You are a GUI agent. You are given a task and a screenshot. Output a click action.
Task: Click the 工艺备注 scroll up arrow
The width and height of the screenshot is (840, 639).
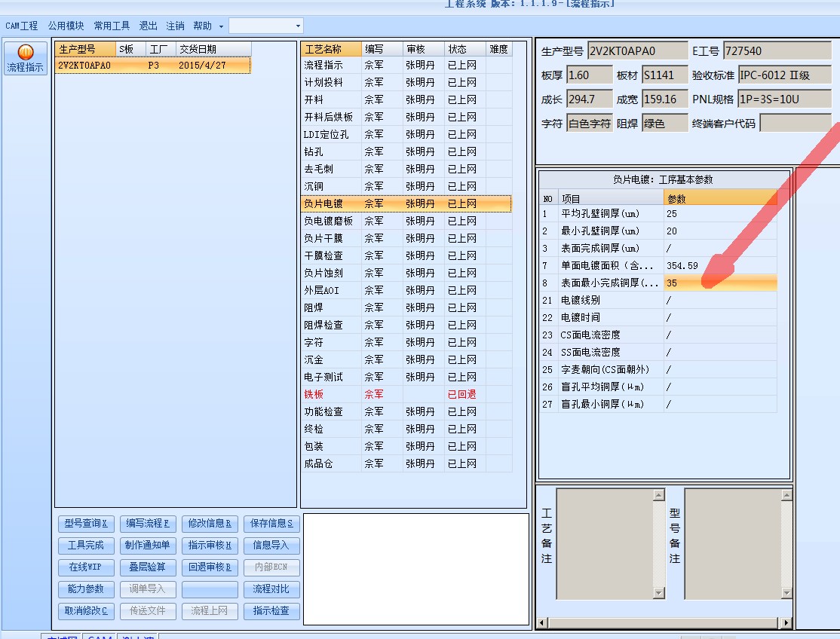pos(659,494)
